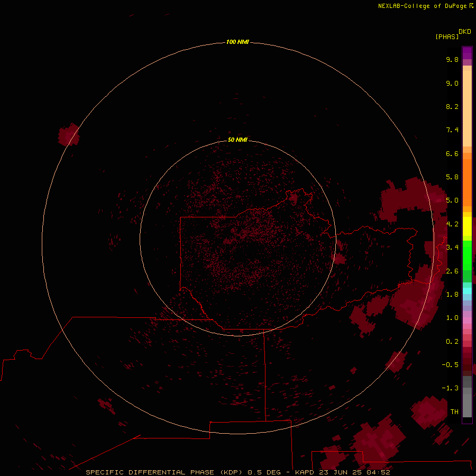Viewport: 476px width, 476px height.
Task: Click the -1.3 color scale value
Action: click(450, 388)
